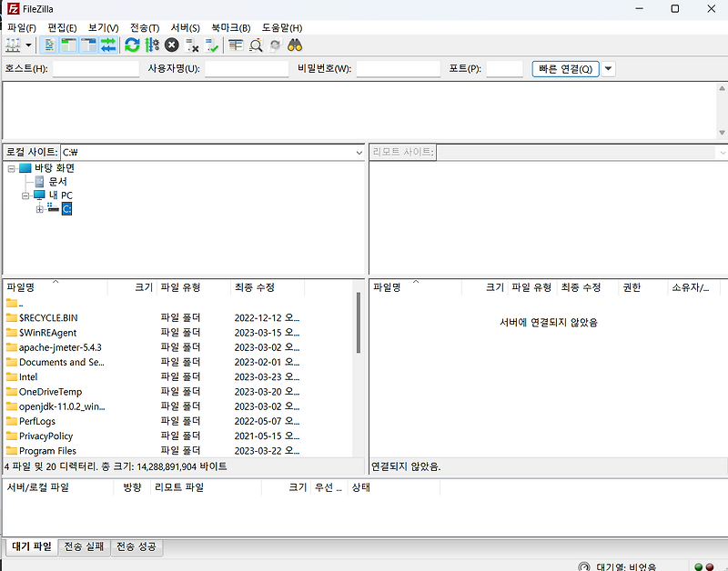Toggle synchronized browsing
728x571 pixels.
pos(276,45)
